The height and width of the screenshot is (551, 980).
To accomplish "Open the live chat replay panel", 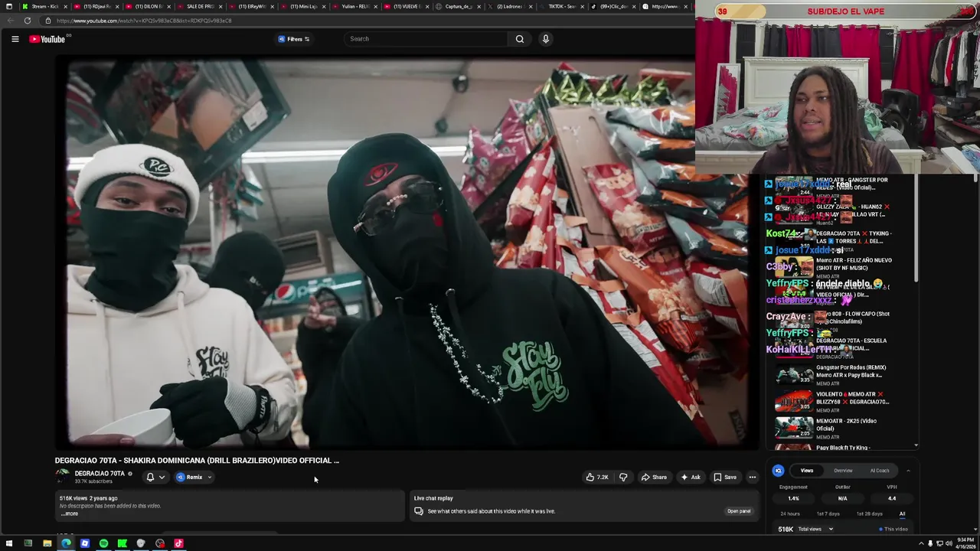I will click(x=739, y=511).
